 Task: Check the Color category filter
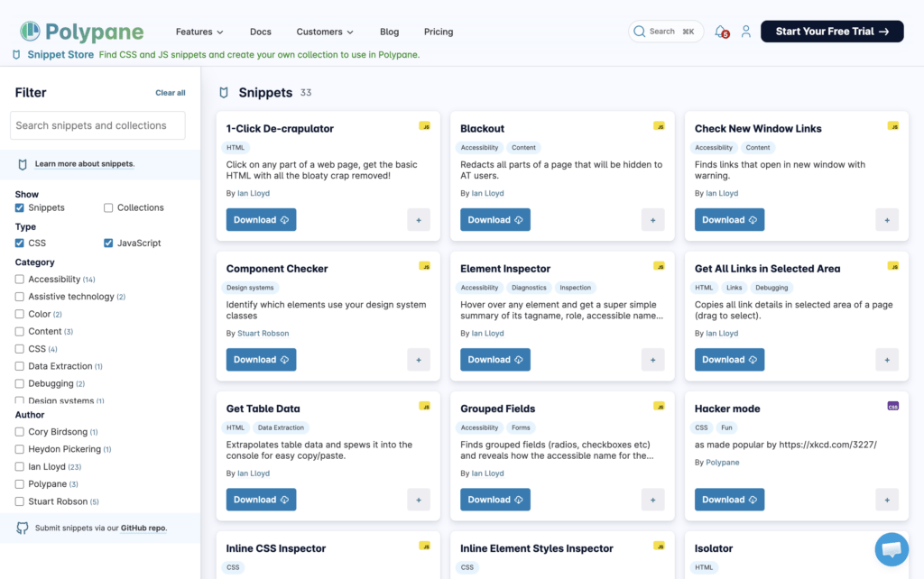[20, 314]
